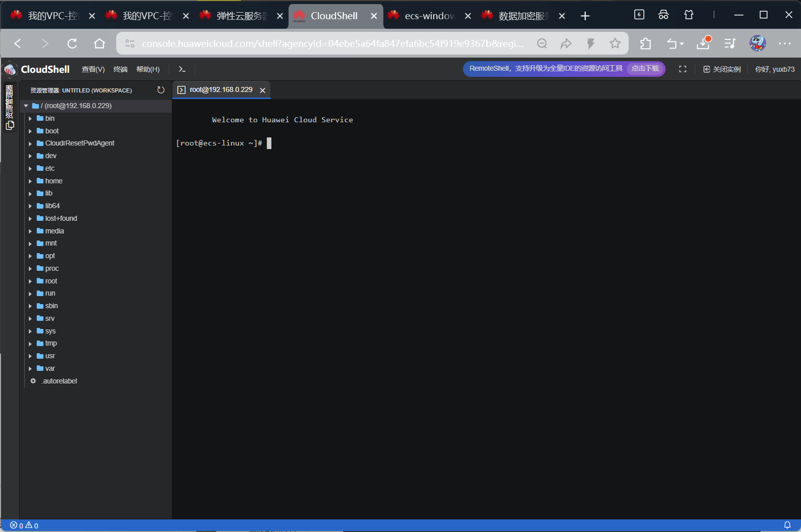Refresh the resource explorer tree
Screen dimensions: 801x532
click(x=161, y=90)
